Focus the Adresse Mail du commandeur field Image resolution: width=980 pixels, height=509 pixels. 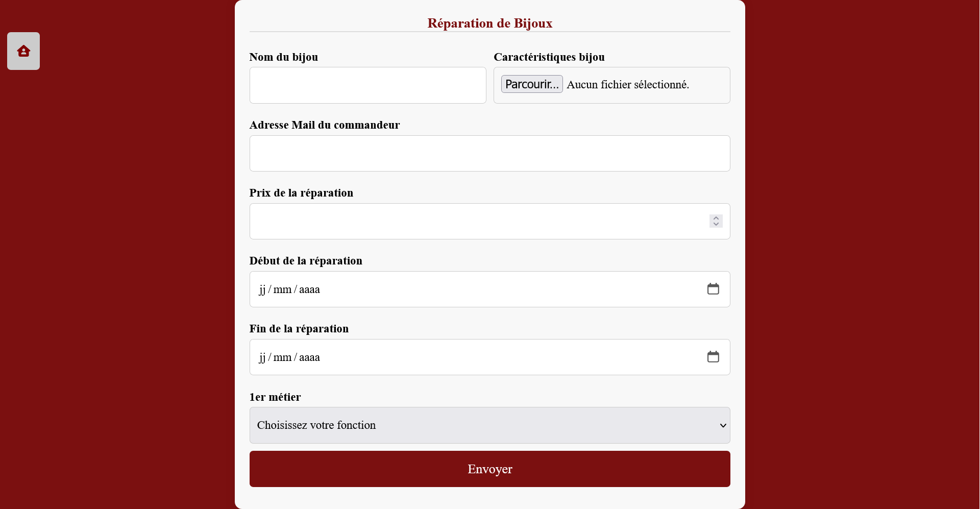pos(490,153)
